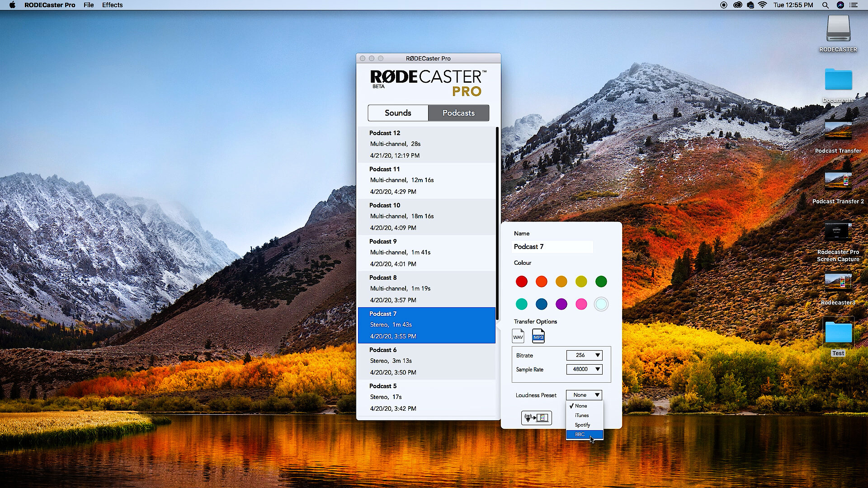
Task: Choose teal colour swatch
Action: (522, 304)
